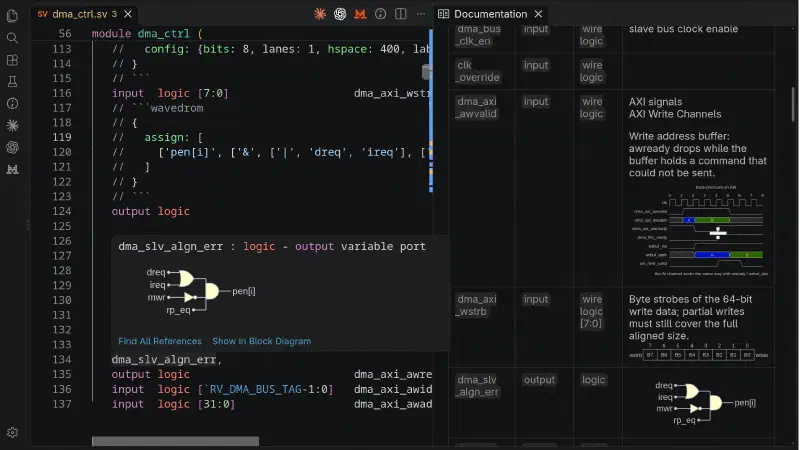Screen dimensions: 800x450
Task: Click 'dma_slv_algn_err' cell in Documentation
Action: [477, 386]
